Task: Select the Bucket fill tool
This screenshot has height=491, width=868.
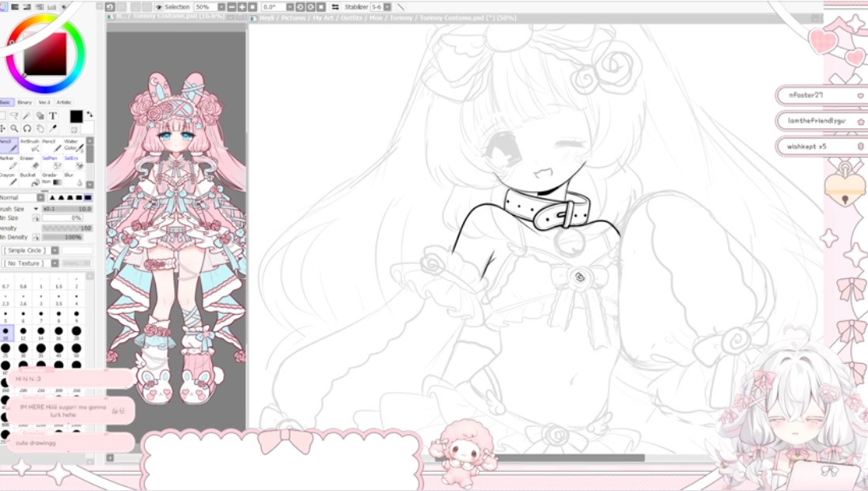Action: point(30,179)
